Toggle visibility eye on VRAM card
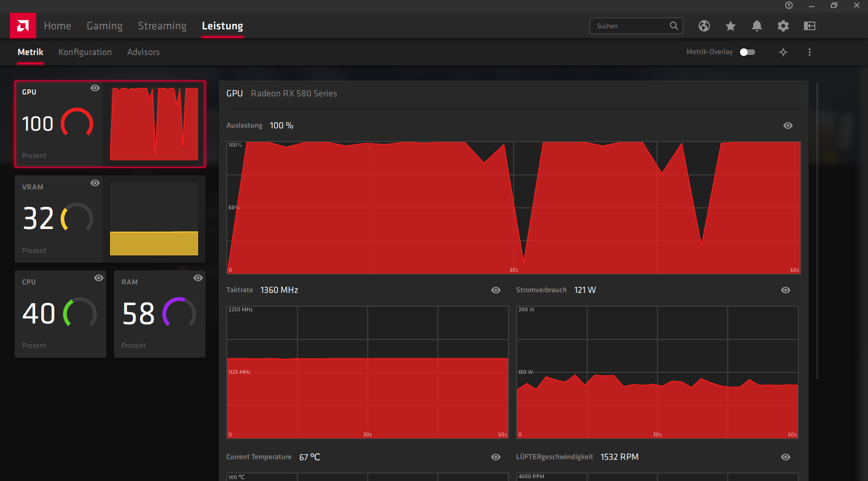The image size is (868, 481). tap(95, 183)
